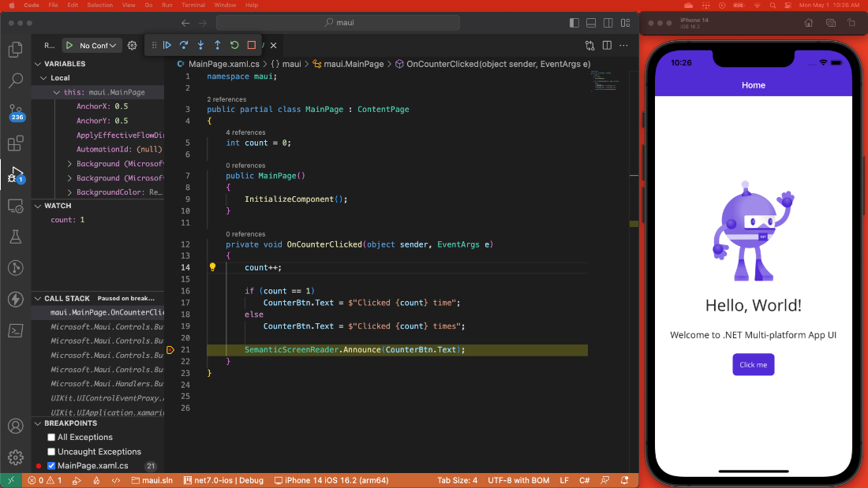
Task: Click iPhone 14 iOS 16.2 device selector
Action: [331, 480]
